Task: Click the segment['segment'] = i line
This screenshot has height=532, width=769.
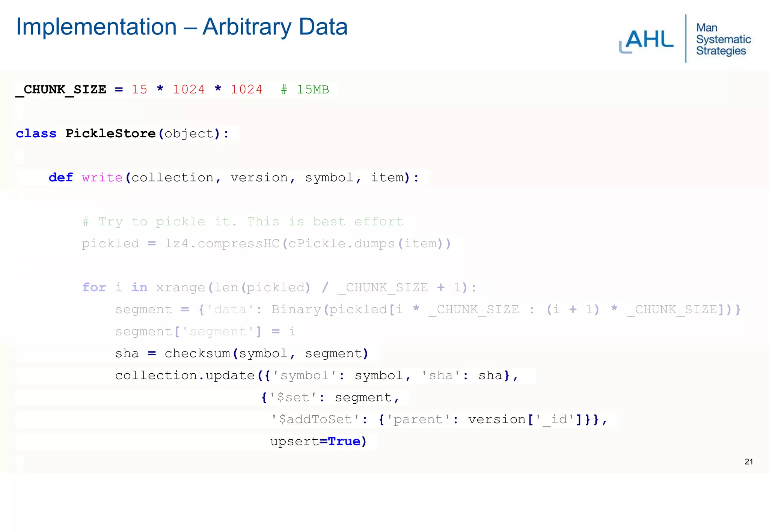Action: tap(205, 332)
